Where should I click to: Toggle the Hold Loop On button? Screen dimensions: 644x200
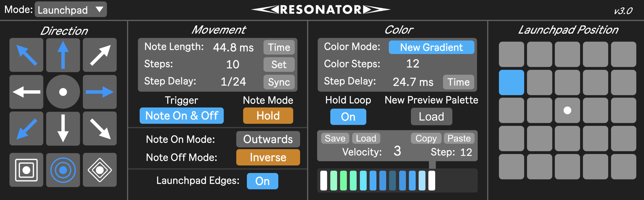click(348, 117)
